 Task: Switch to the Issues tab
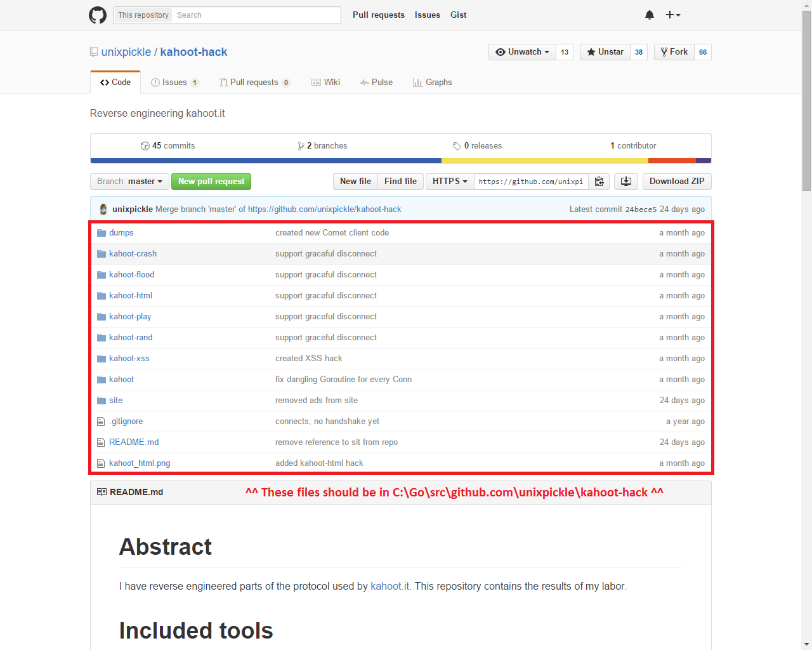tap(175, 83)
